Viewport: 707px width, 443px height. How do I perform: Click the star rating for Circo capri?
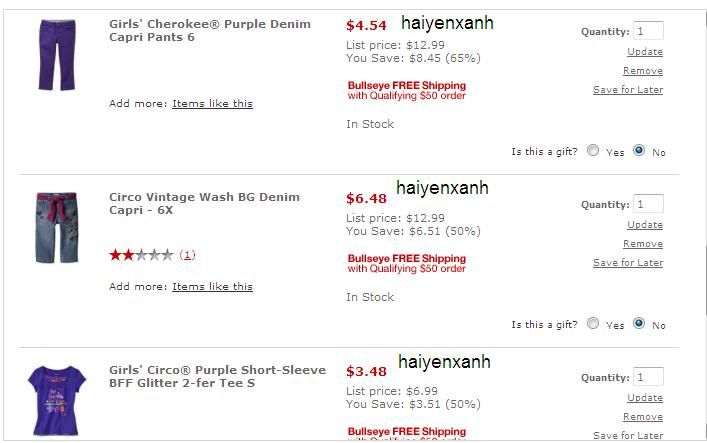[x=141, y=255]
